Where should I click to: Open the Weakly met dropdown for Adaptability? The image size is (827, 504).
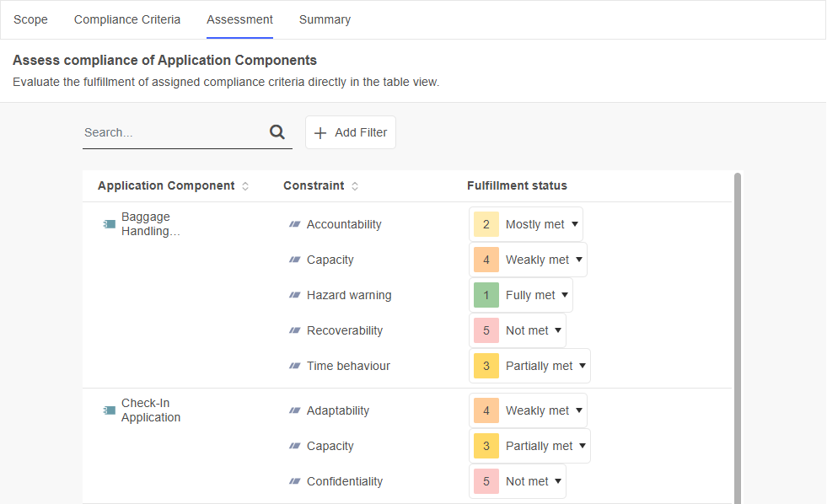click(528, 410)
